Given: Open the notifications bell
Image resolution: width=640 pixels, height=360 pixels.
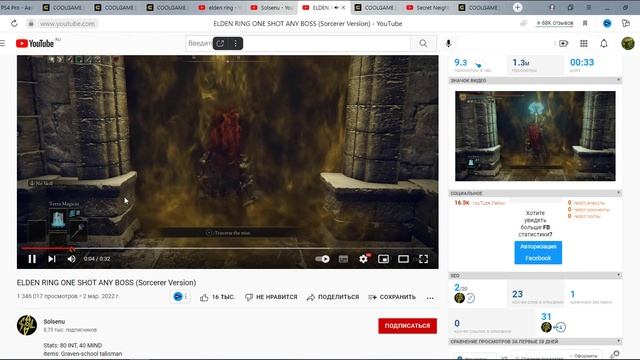Looking at the screenshot, I should [604, 43].
